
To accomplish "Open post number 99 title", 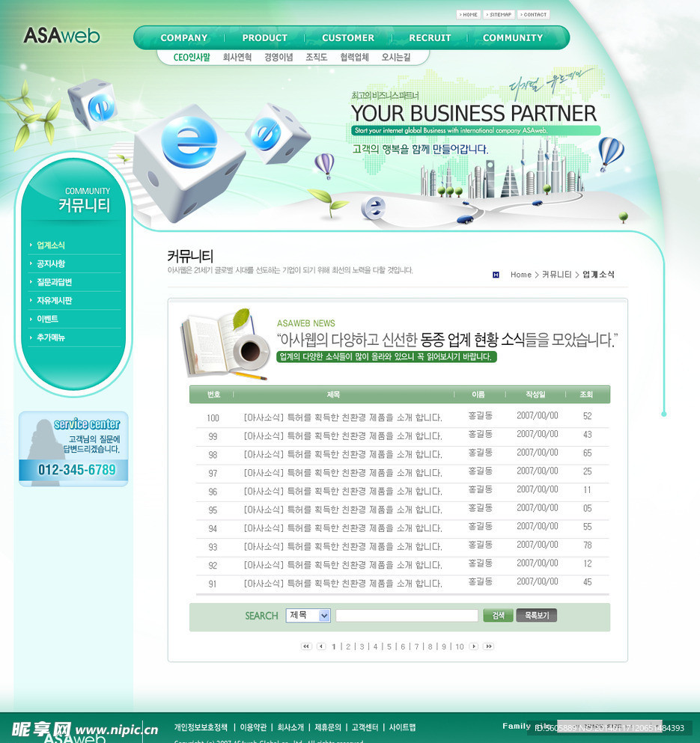I will pos(343,436).
